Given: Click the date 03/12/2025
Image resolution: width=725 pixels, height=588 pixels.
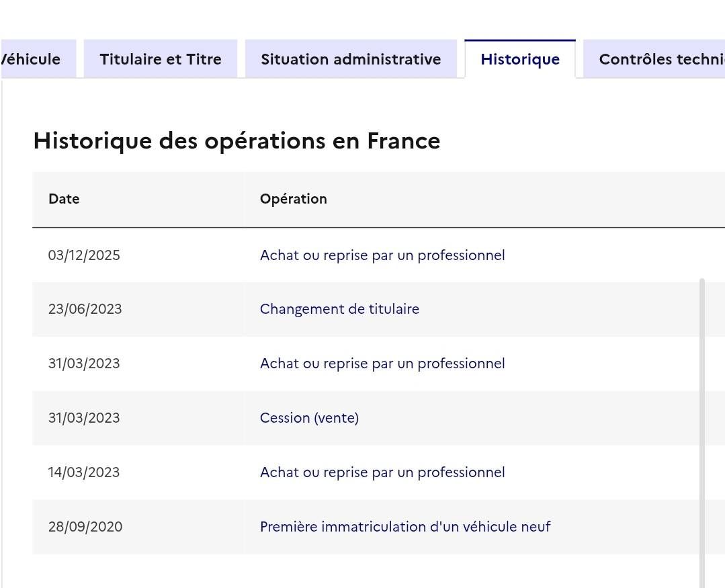Looking at the screenshot, I should (x=84, y=255).
